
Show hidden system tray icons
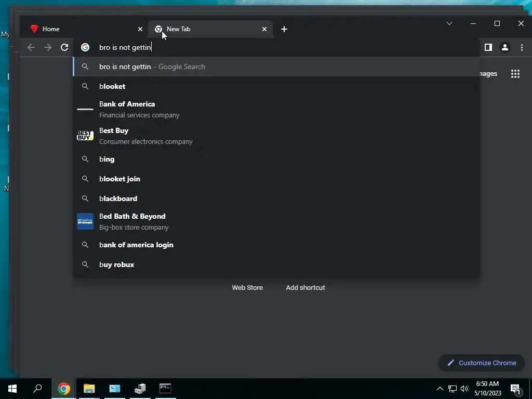(440, 389)
